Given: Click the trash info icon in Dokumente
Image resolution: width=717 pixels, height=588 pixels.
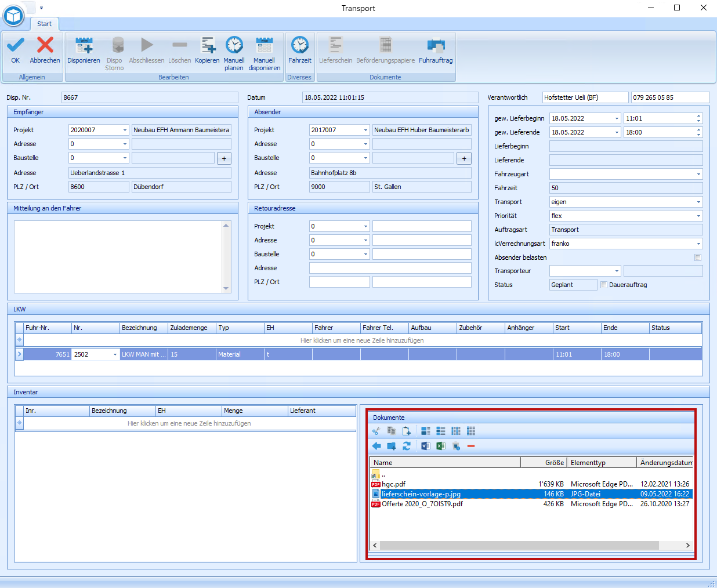Looking at the screenshot, I should point(456,446).
